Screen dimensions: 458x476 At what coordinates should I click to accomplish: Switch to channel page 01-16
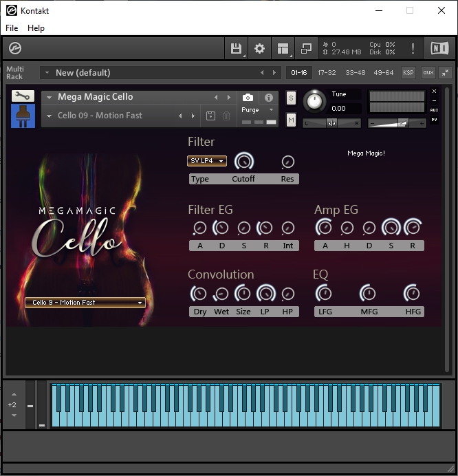pos(299,72)
